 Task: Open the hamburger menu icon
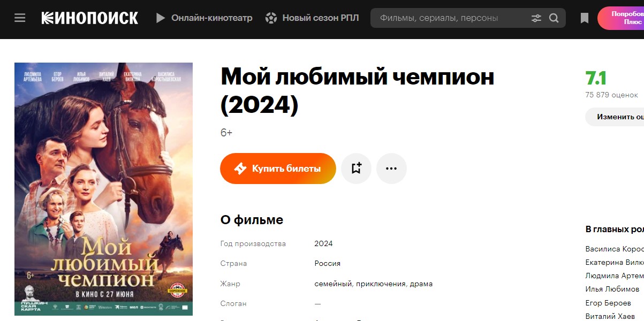coord(20,18)
